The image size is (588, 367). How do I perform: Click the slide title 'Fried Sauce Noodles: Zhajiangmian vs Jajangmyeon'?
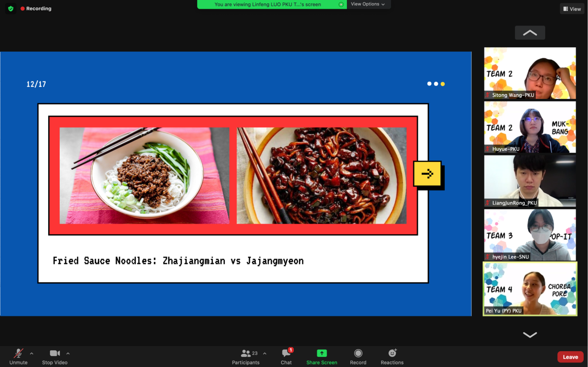coord(178,261)
